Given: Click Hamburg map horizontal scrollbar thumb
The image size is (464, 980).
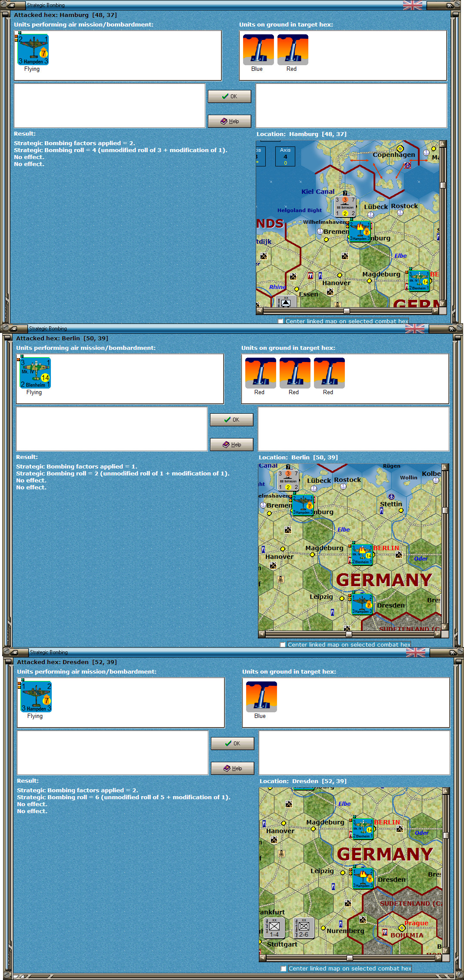Looking at the screenshot, I should [347, 311].
